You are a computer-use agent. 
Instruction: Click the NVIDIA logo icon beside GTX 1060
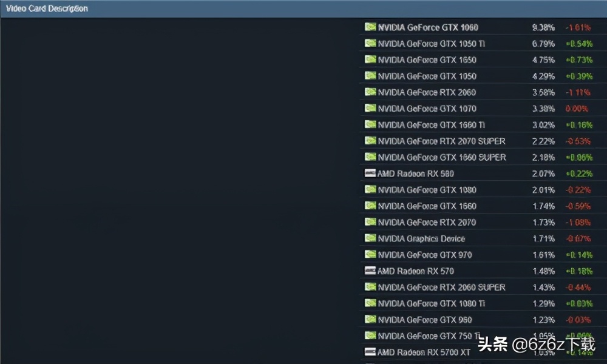(x=370, y=27)
